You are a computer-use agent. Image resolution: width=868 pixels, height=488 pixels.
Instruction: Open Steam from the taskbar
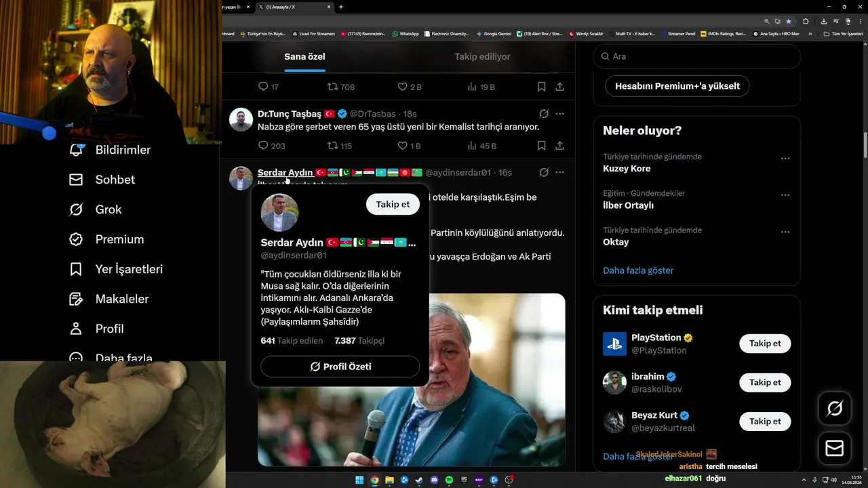tap(419, 480)
